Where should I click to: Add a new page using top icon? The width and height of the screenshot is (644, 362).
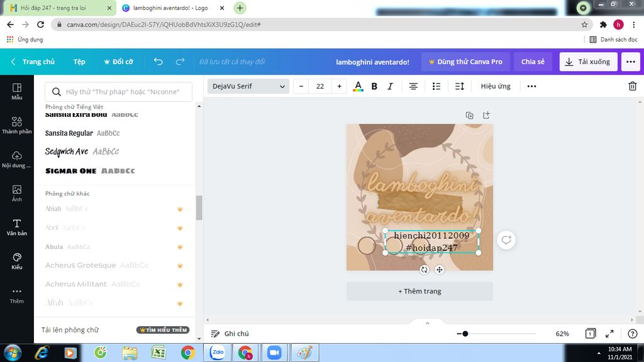coord(486,116)
